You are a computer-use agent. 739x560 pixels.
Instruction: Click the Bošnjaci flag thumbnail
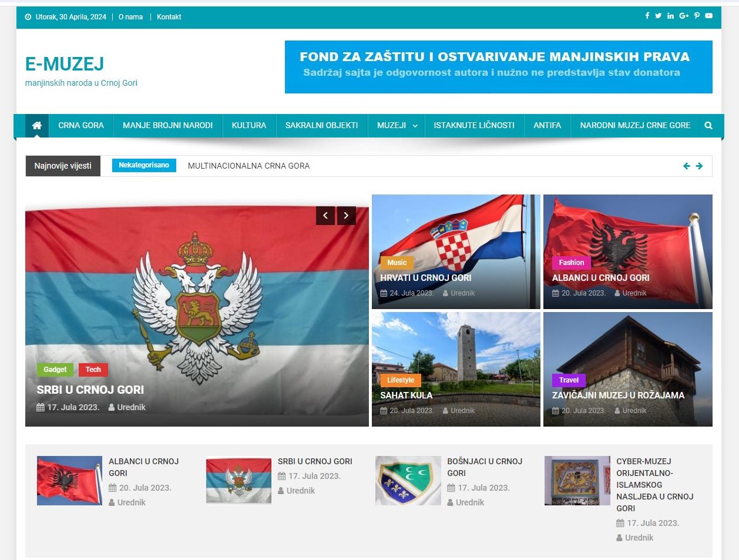(x=408, y=481)
